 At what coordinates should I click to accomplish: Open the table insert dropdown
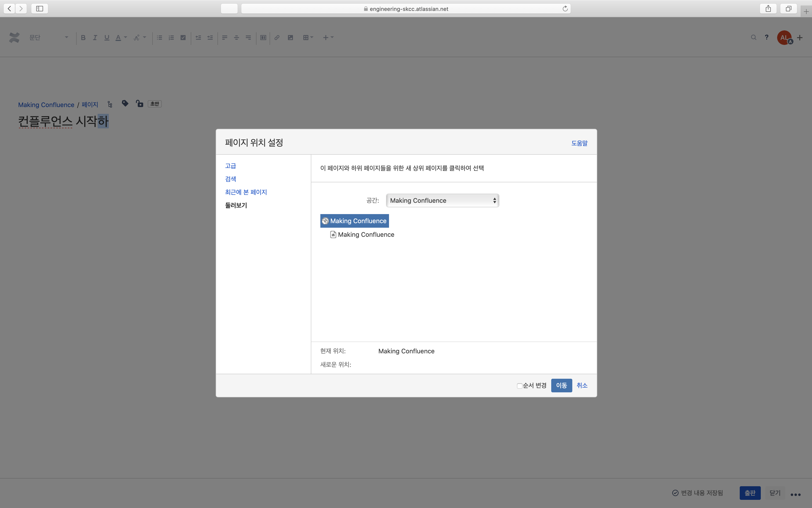pos(308,37)
